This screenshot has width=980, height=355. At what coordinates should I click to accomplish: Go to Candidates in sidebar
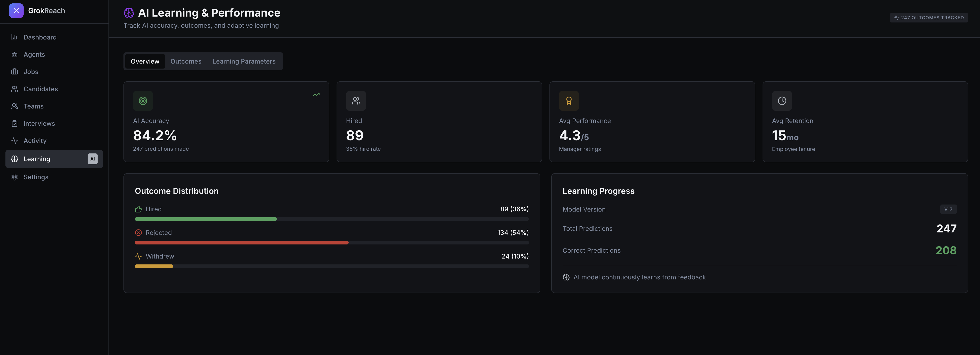(40, 89)
